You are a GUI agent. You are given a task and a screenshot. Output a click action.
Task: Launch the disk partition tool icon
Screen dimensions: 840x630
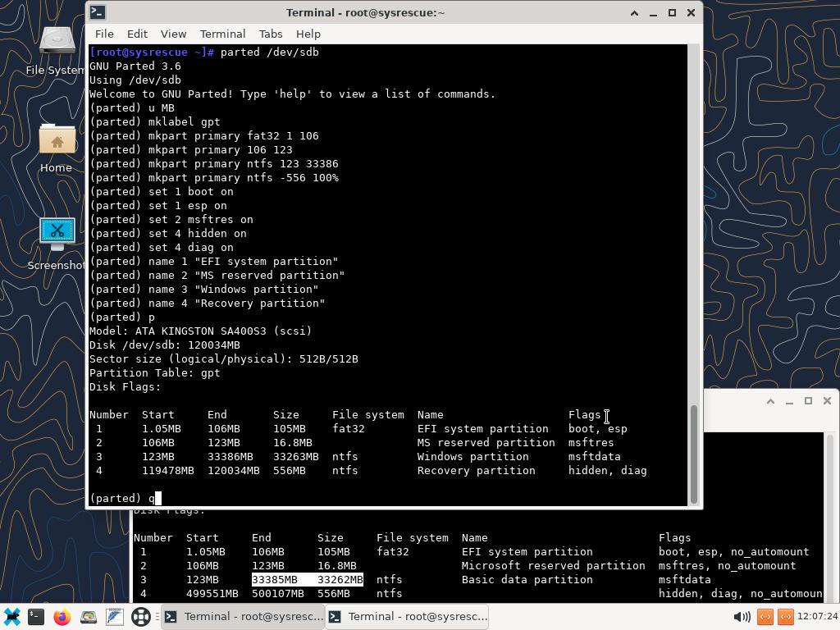pyautogui.click(x=89, y=616)
